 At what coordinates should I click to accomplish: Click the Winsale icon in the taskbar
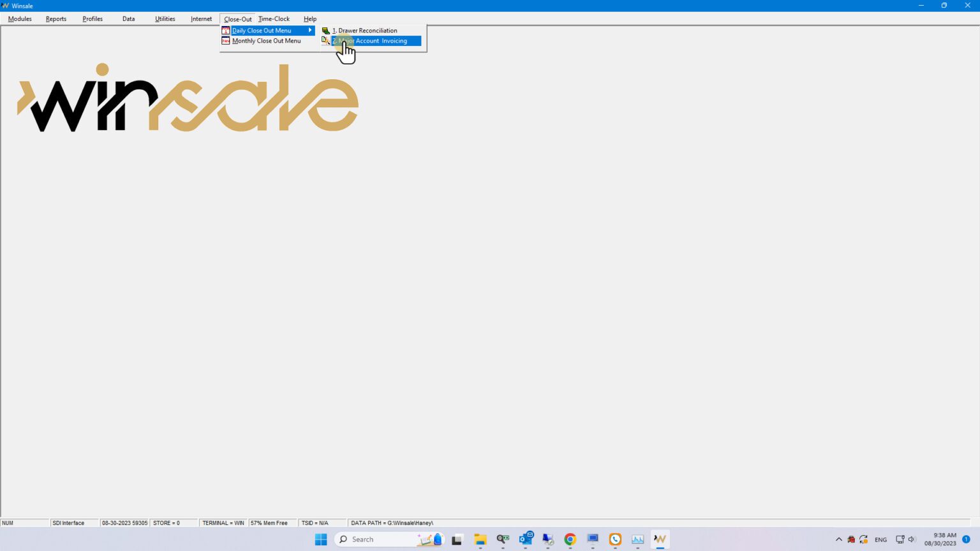coord(660,540)
